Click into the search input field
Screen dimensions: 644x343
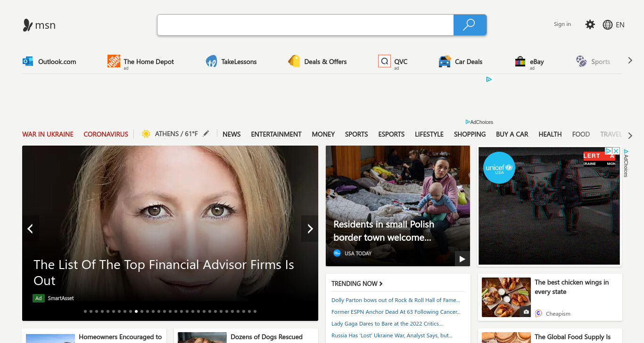305,25
